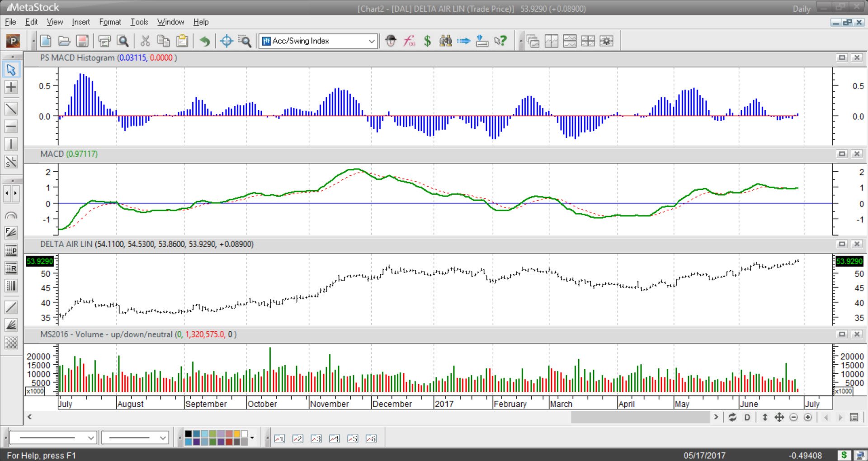This screenshot has height=461, width=868.
Task: Click the D periodicity button
Action: click(747, 417)
